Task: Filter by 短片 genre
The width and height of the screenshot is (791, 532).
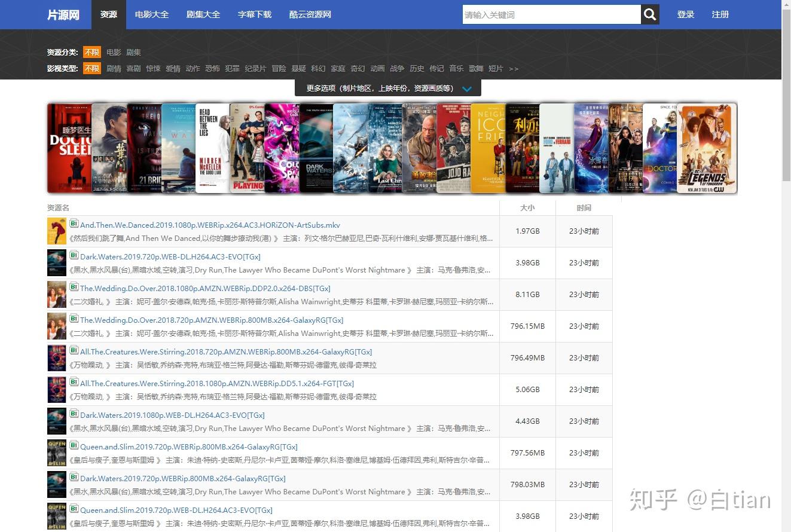Action: point(496,69)
